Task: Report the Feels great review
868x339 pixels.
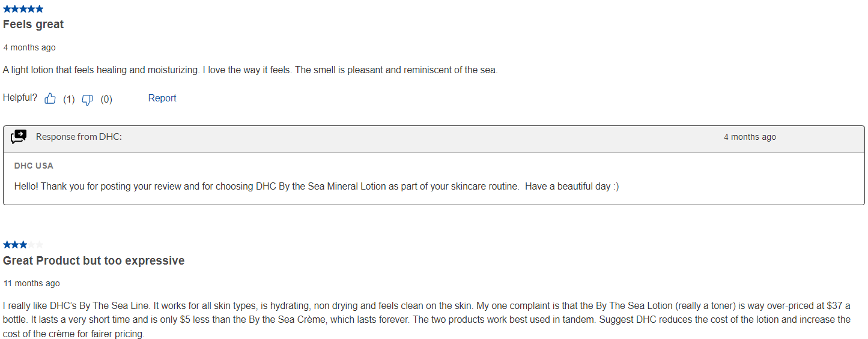Action: click(x=162, y=98)
